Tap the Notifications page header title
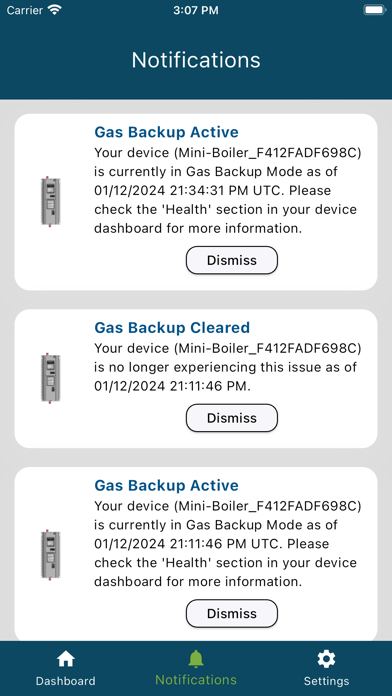 [x=196, y=59]
